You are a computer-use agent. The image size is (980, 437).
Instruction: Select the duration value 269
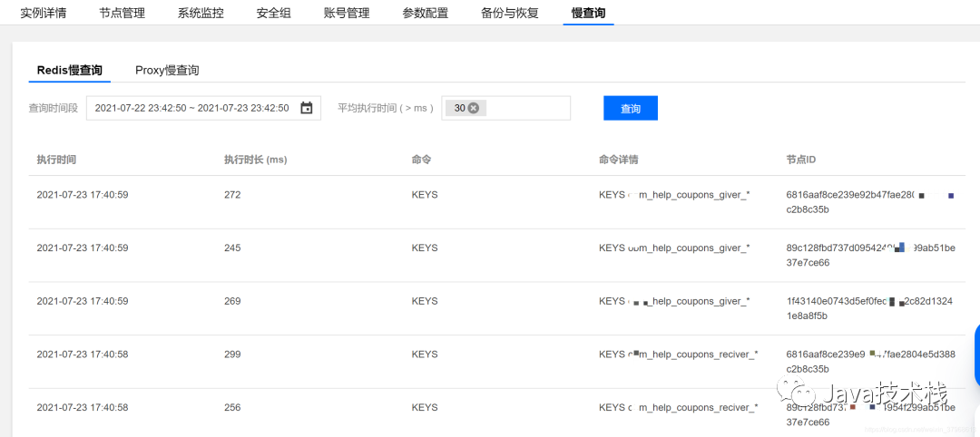232,301
